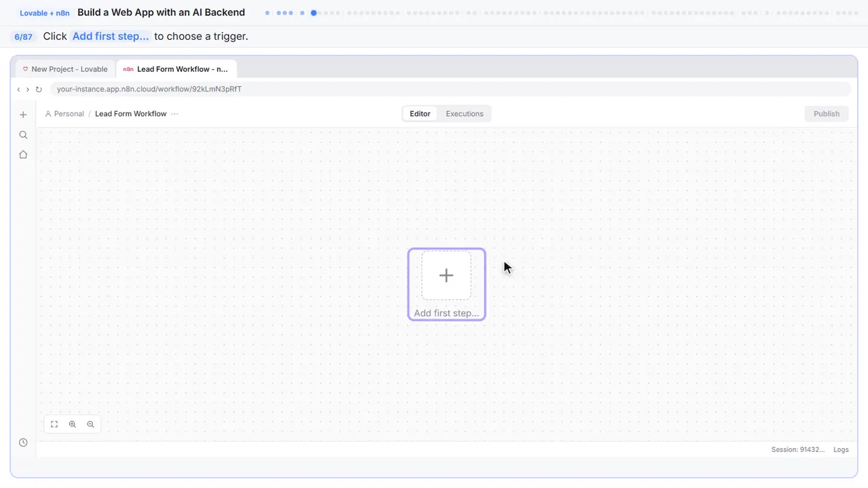Click the Publish button

pos(827,114)
